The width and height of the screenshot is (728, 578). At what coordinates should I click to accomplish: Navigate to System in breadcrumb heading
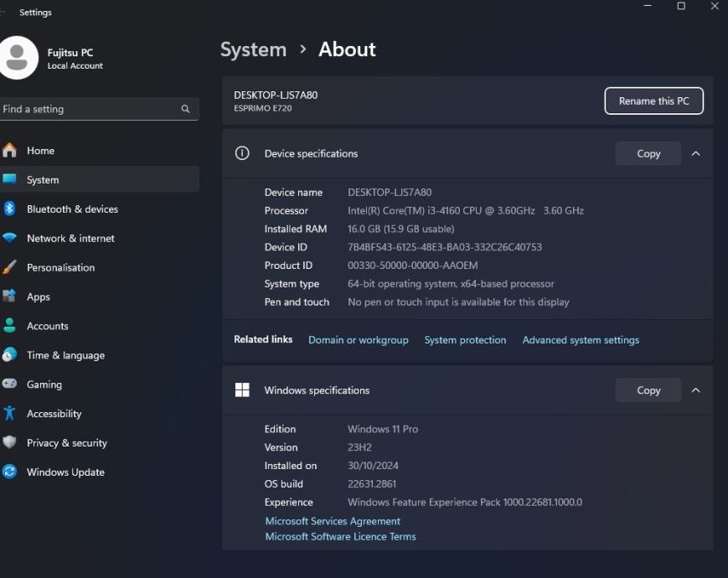tap(253, 49)
